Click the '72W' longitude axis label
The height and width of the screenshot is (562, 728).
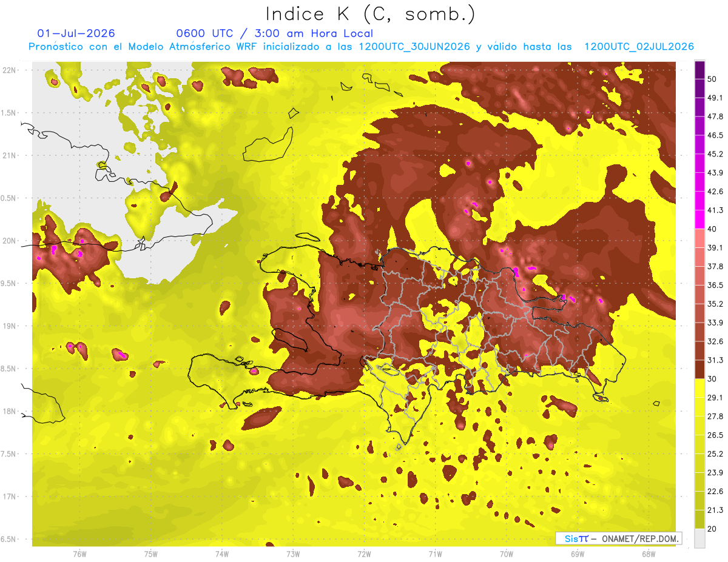(x=364, y=554)
